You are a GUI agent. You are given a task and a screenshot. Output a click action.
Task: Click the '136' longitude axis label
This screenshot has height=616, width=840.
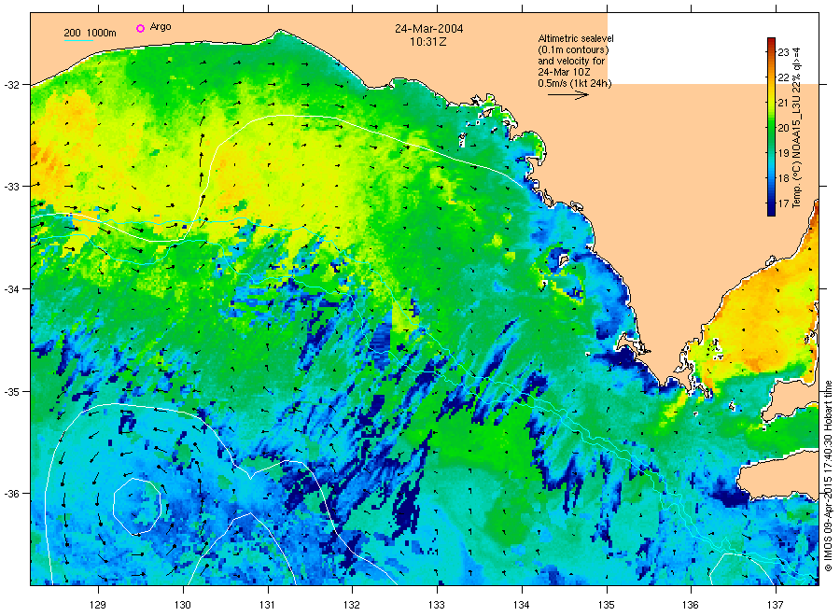[691, 606]
